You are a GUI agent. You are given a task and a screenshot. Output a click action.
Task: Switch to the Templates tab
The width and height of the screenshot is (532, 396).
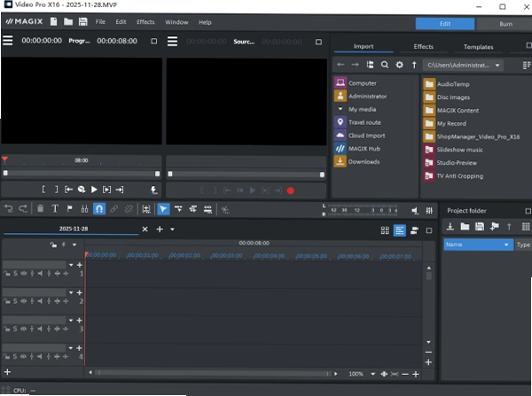(x=479, y=47)
